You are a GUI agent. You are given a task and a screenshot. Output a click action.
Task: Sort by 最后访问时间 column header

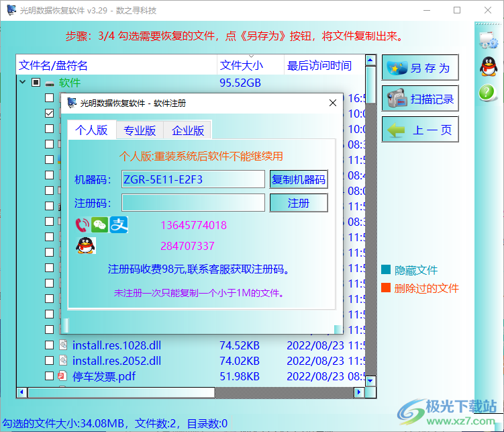click(325, 65)
